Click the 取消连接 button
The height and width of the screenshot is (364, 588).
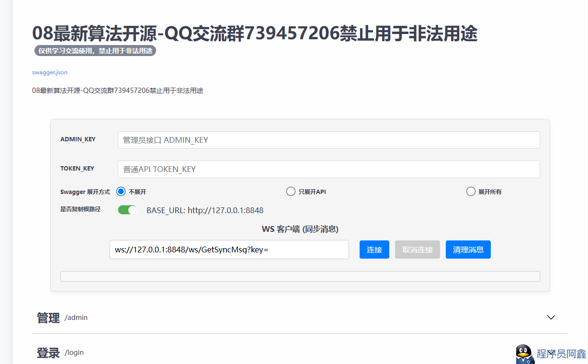click(x=418, y=250)
